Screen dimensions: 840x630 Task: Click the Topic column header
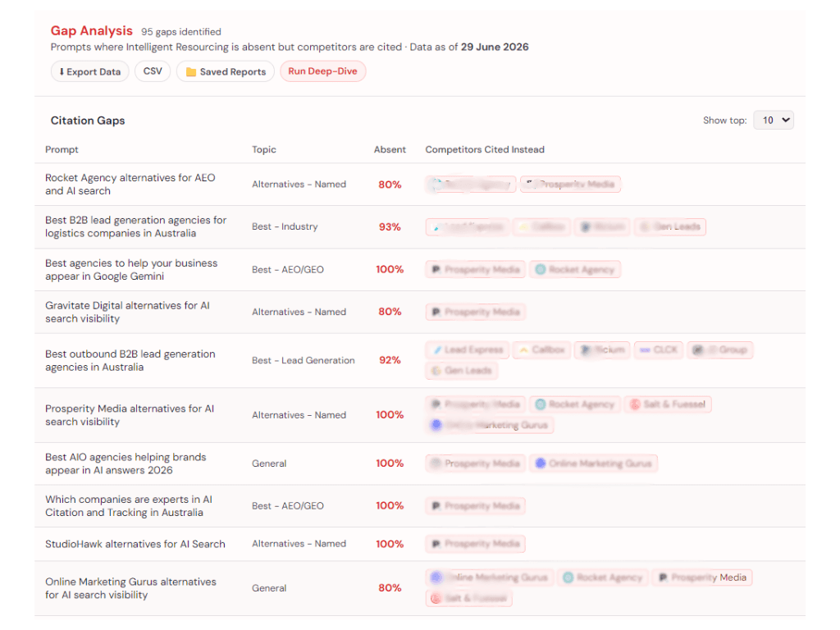pyautogui.click(x=264, y=149)
